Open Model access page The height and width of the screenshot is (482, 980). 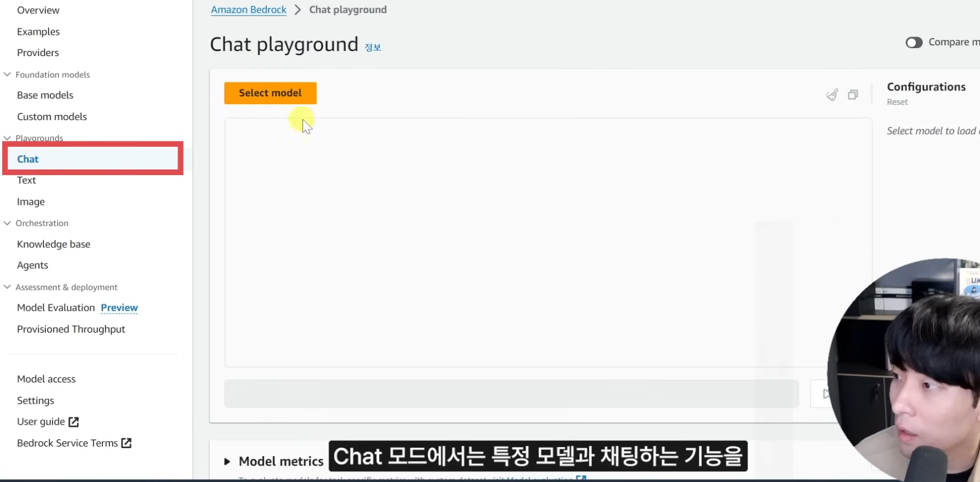(46, 379)
